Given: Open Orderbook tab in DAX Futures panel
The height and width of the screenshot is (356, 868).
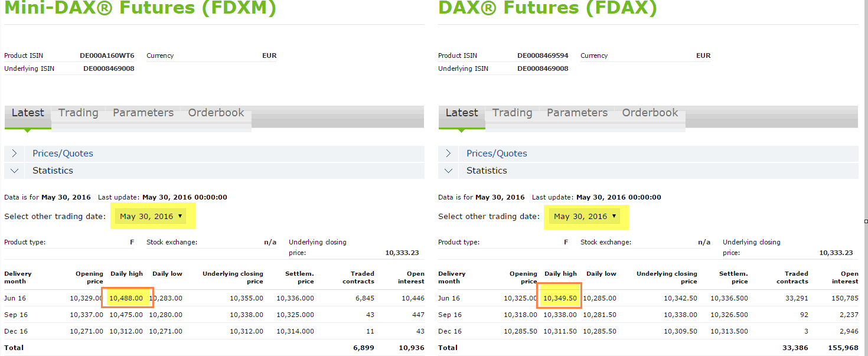Looking at the screenshot, I should point(650,113).
